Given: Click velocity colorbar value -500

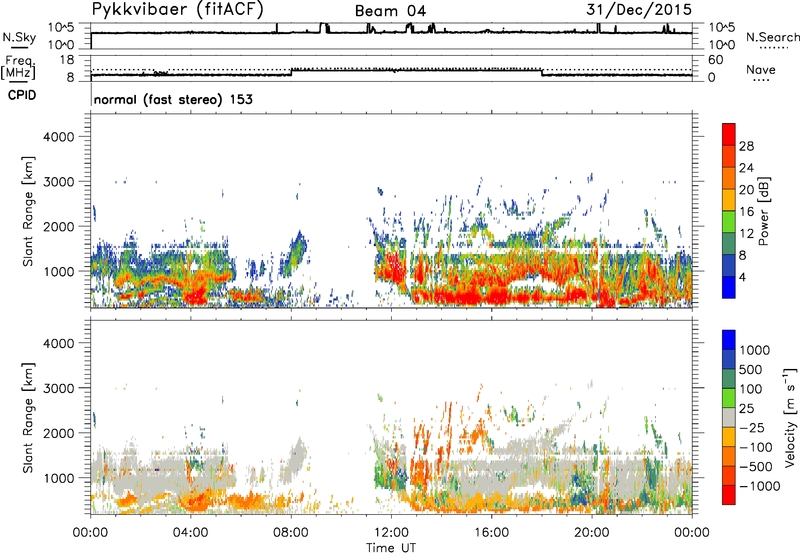Looking at the screenshot, I should click(756, 466).
